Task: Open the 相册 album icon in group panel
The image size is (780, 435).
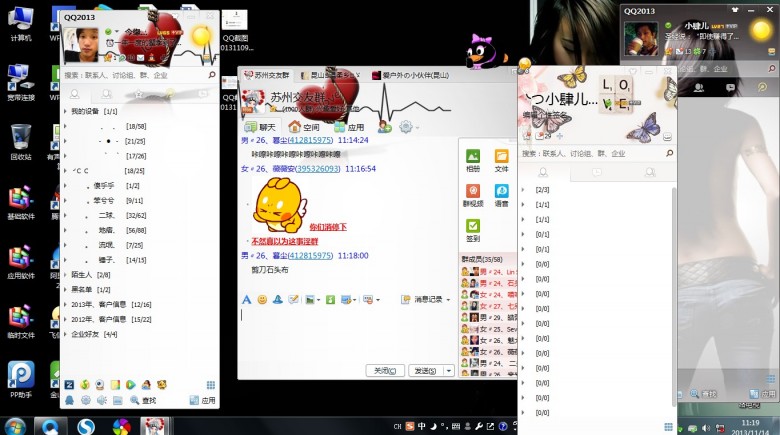Action: [x=473, y=160]
